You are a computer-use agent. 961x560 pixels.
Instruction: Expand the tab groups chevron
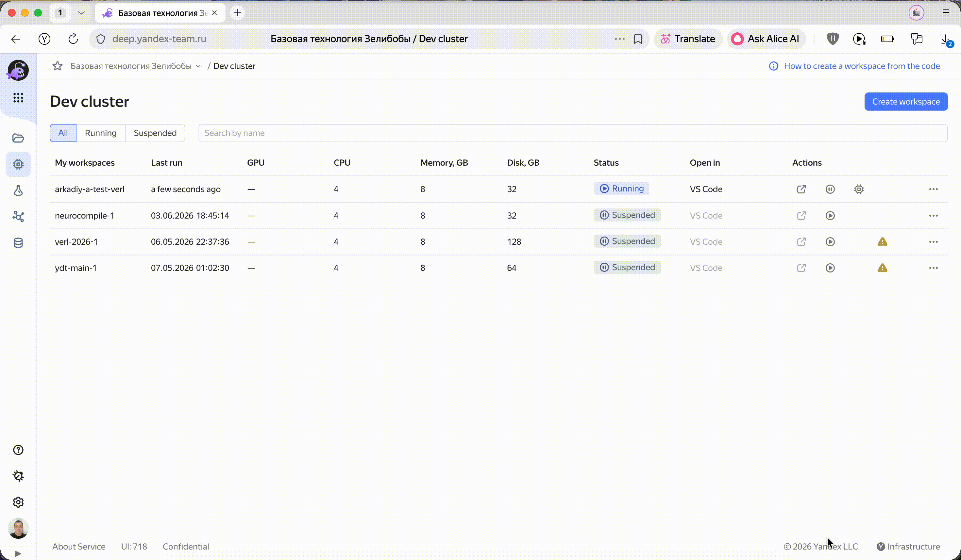click(81, 13)
